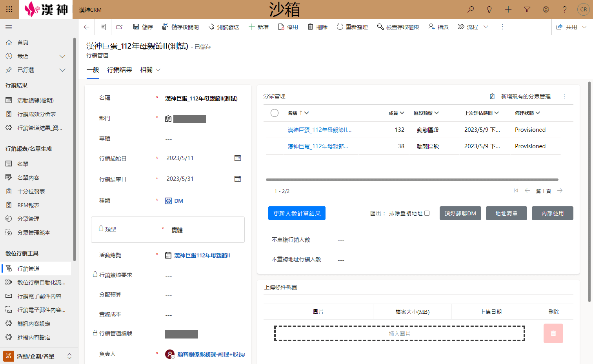Click 新增現有的分眾管理 button

[520, 96]
